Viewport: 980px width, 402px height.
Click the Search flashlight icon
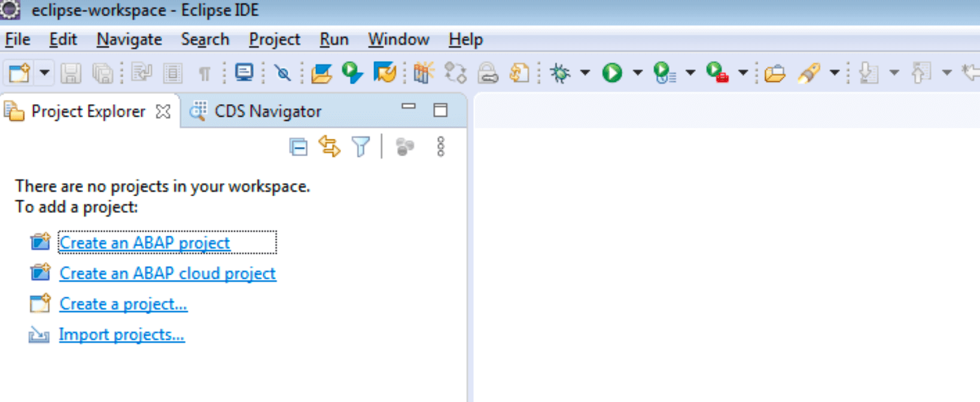[x=808, y=73]
